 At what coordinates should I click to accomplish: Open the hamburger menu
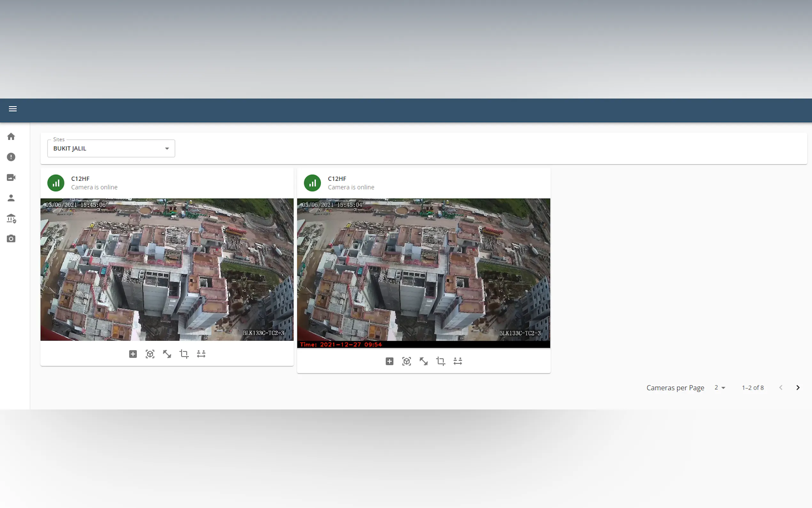13,109
